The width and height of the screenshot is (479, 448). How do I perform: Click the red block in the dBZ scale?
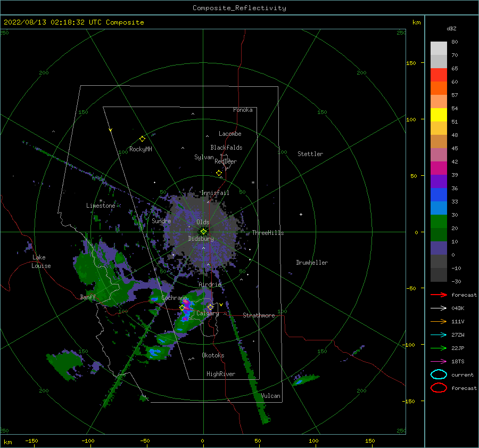pos(439,75)
